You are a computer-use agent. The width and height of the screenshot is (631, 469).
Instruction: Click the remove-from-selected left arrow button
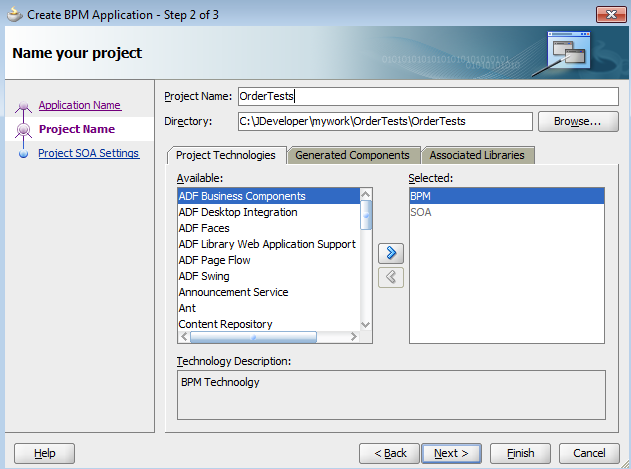(391, 277)
